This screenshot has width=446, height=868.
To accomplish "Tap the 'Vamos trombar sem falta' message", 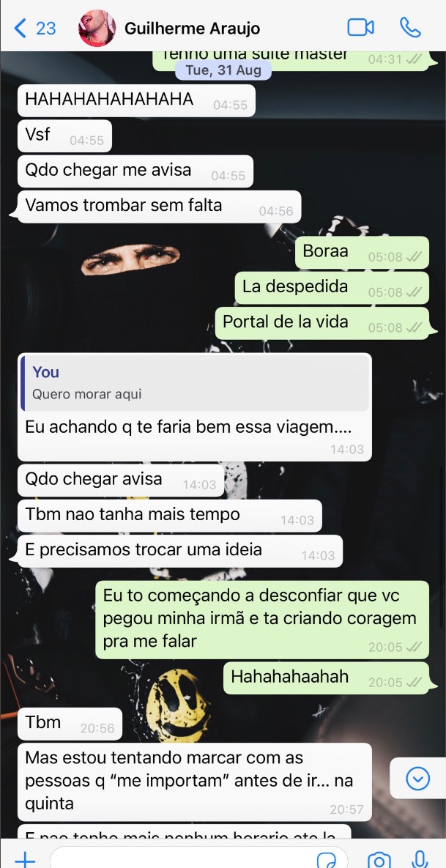I will click(160, 207).
